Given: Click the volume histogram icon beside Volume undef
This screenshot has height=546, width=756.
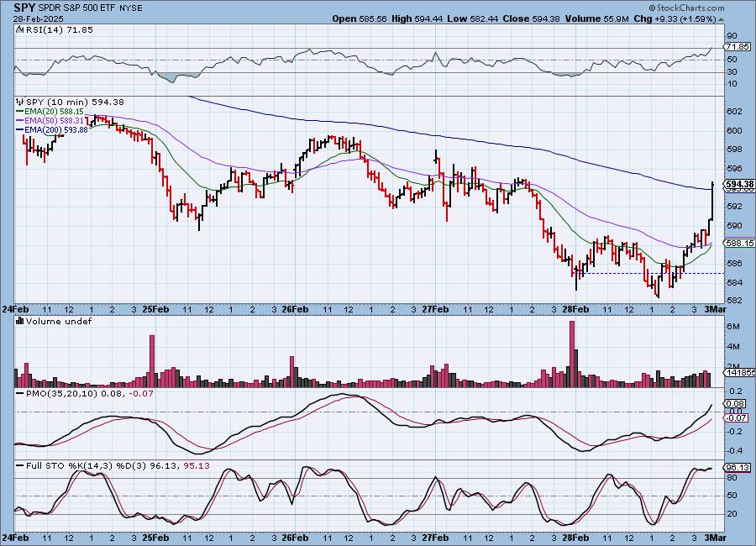Looking at the screenshot, I should [20, 321].
